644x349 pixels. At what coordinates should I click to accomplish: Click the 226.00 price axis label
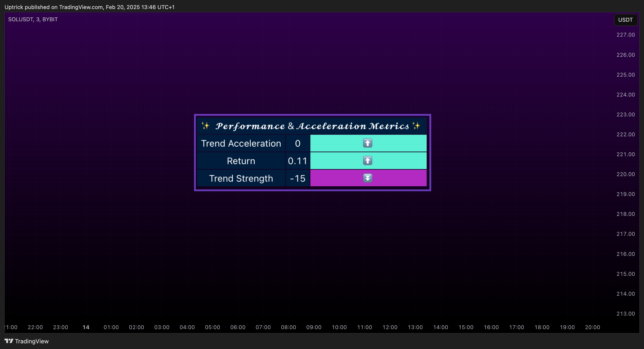[x=625, y=55]
